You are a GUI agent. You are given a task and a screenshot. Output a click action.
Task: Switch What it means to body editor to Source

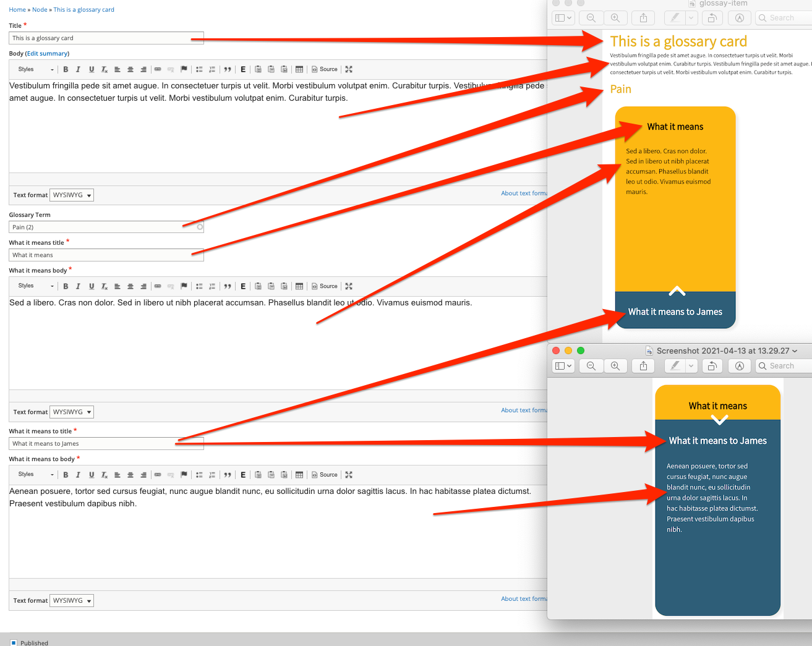coord(325,475)
